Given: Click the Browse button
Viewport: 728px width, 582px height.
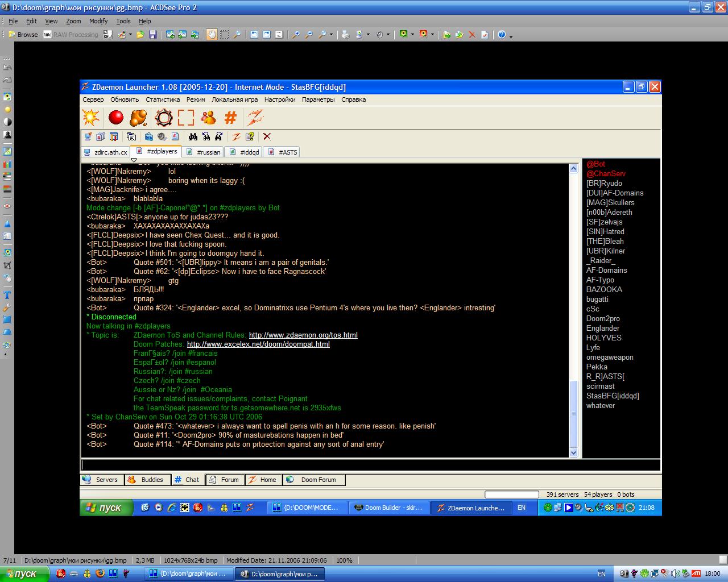Looking at the screenshot, I should pyautogui.click(x=23, y=35).
